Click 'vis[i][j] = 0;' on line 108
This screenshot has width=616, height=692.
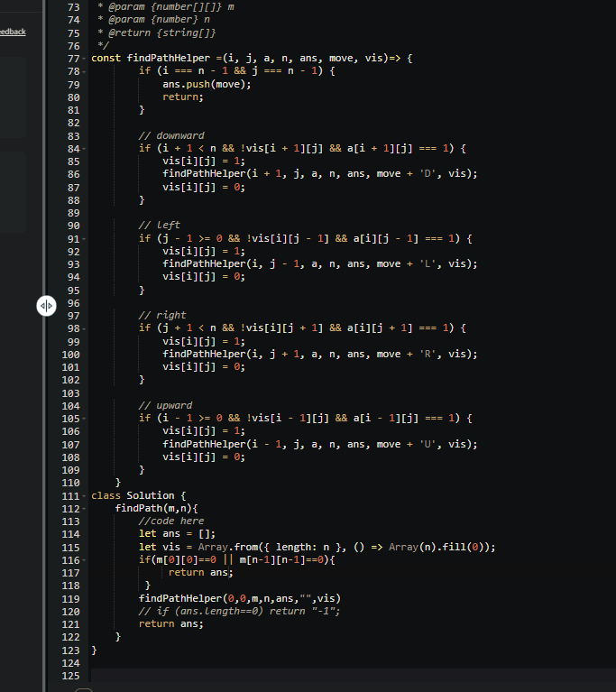coord(204,457)
